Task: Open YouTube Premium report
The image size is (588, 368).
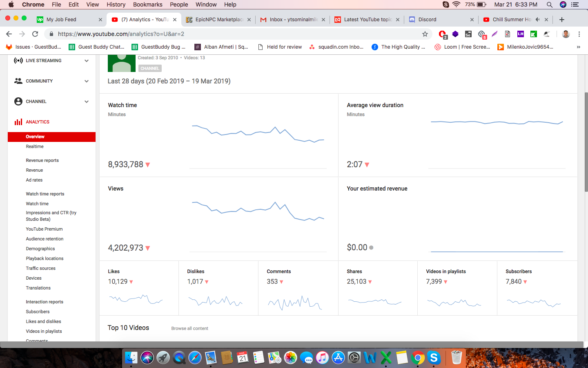Action: (44, 229)
